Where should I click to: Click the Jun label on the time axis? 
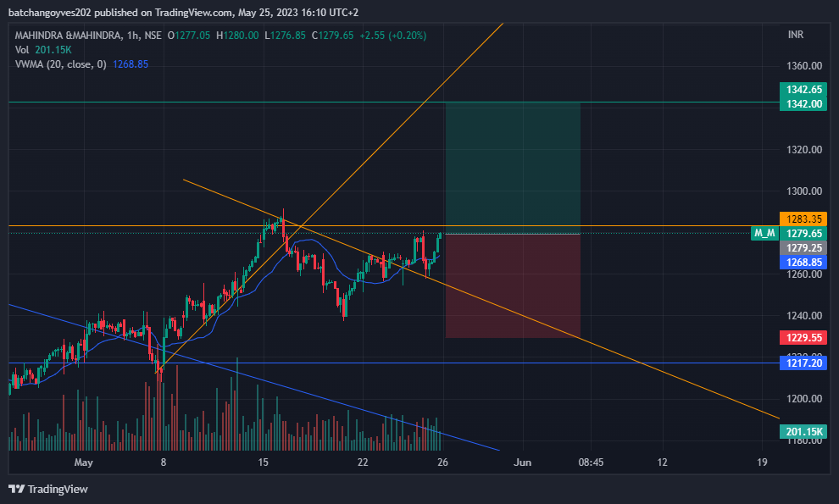click(x=522, y=462)
